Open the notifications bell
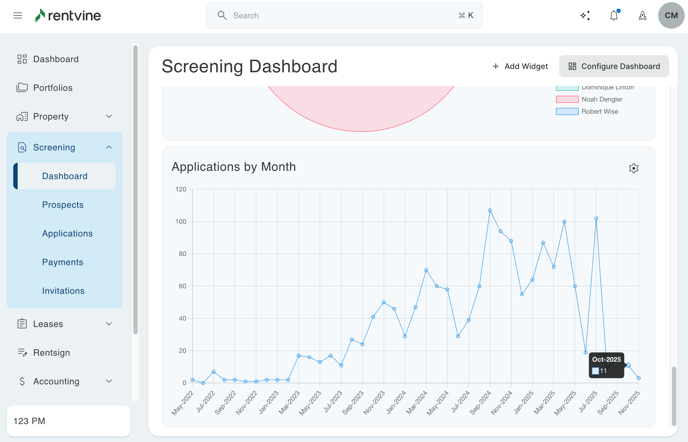 click(614, 16)
